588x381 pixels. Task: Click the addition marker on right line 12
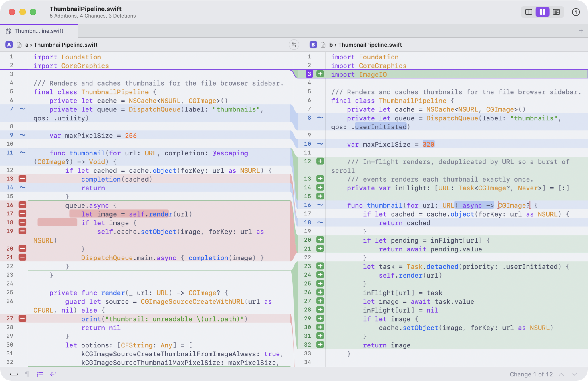320,161
